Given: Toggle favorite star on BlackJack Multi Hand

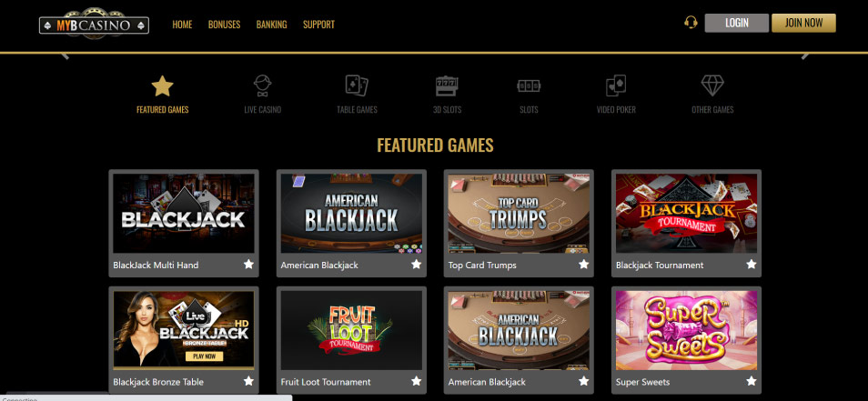Looking at the screenshot, I should coord(248,265).
